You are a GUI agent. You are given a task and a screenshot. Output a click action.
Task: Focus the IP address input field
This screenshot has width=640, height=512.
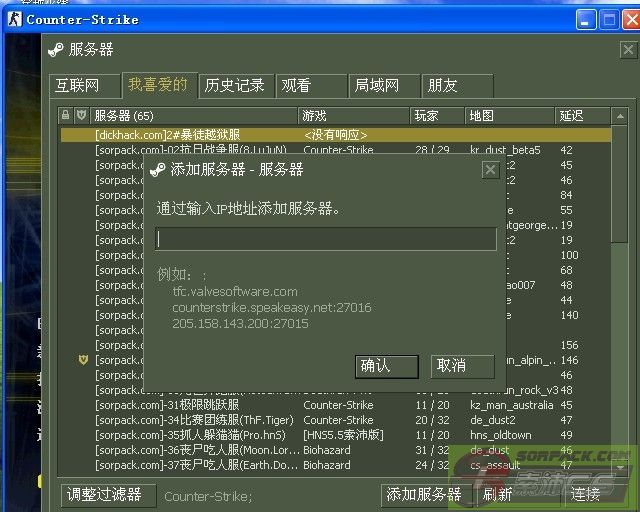[326, 239]
